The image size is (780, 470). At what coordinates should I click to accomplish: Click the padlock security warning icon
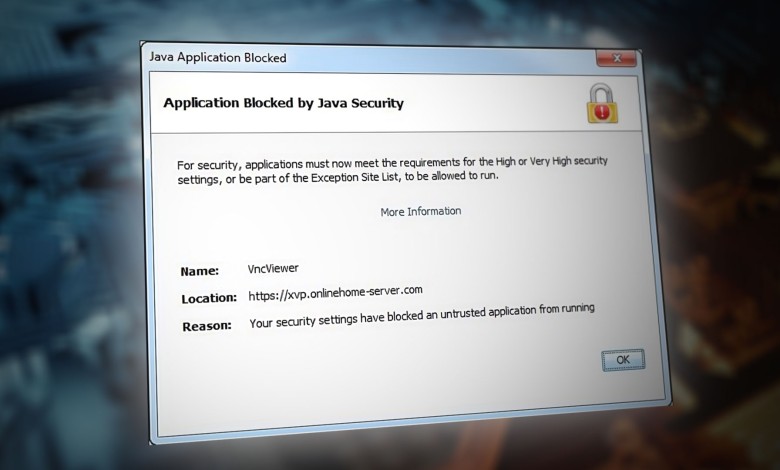[602, 103]
